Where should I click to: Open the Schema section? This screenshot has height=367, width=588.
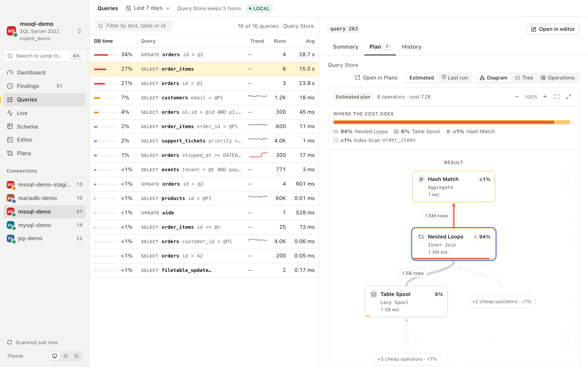(x=44, y=126)
